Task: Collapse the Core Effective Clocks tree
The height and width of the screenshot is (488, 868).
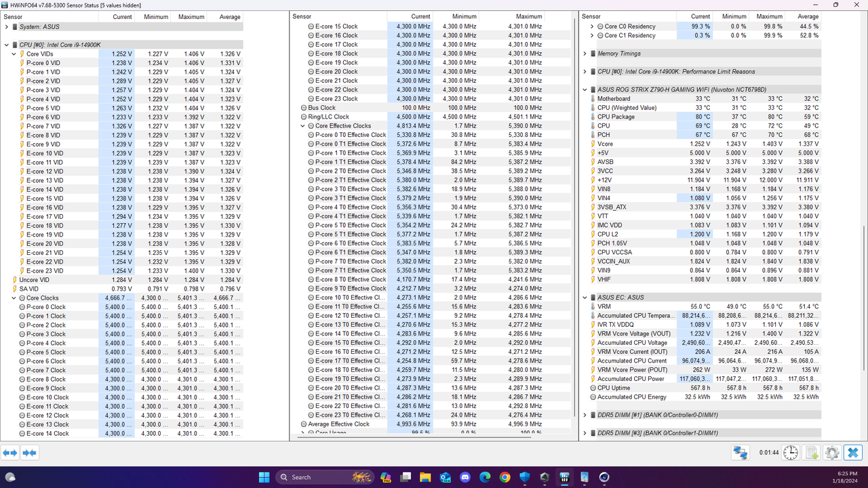Action: point(302,126)
